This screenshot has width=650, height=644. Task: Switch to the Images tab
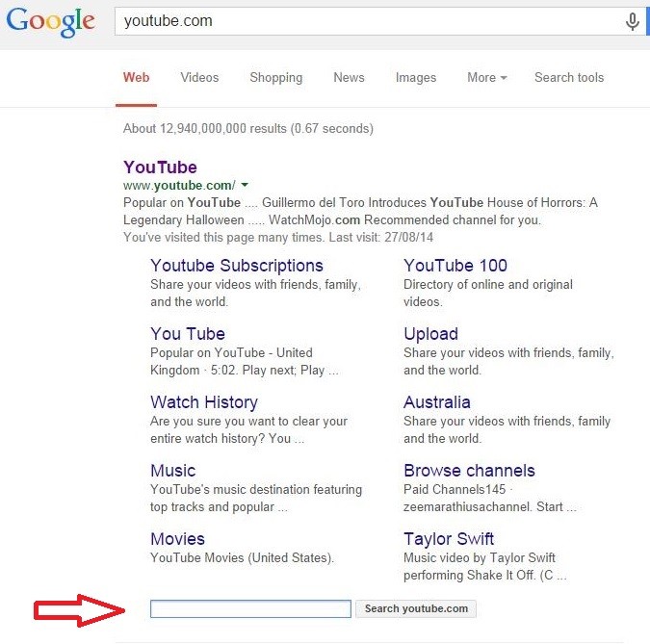(416, 78)
